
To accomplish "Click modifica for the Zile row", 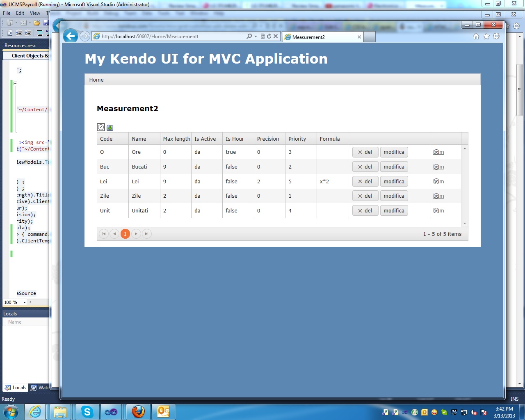I will point(394,196).
